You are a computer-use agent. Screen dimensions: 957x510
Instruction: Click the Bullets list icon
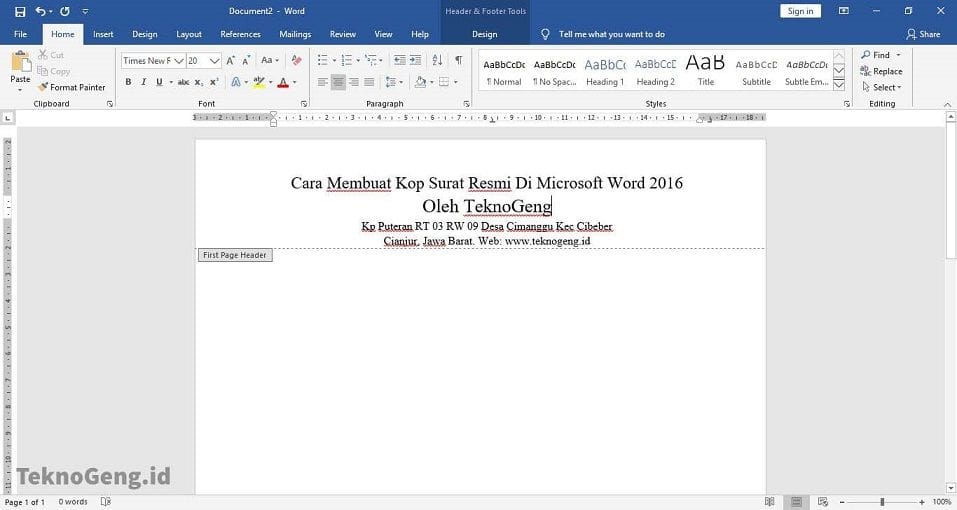pyautogui.click(x=323, y=60)
